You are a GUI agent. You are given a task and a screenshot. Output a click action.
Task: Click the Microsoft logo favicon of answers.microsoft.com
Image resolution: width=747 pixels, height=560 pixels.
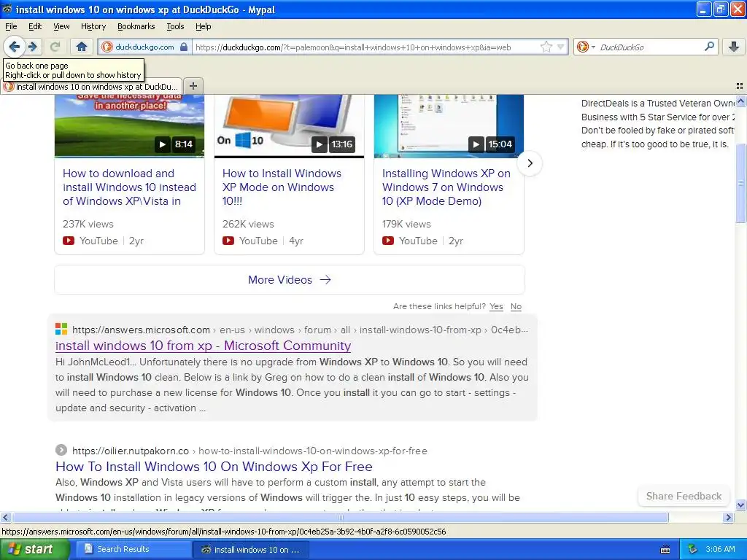point(61,329)
